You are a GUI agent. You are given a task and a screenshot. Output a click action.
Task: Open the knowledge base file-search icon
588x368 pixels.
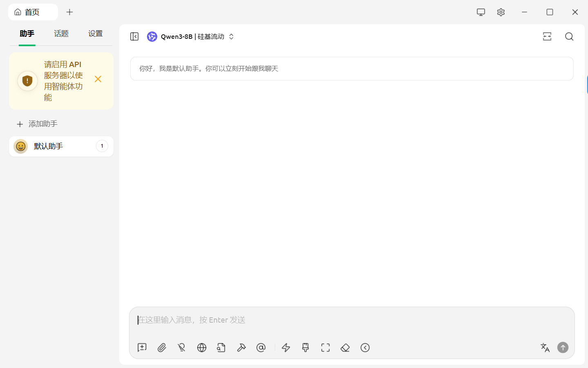(x=221, y=348)
